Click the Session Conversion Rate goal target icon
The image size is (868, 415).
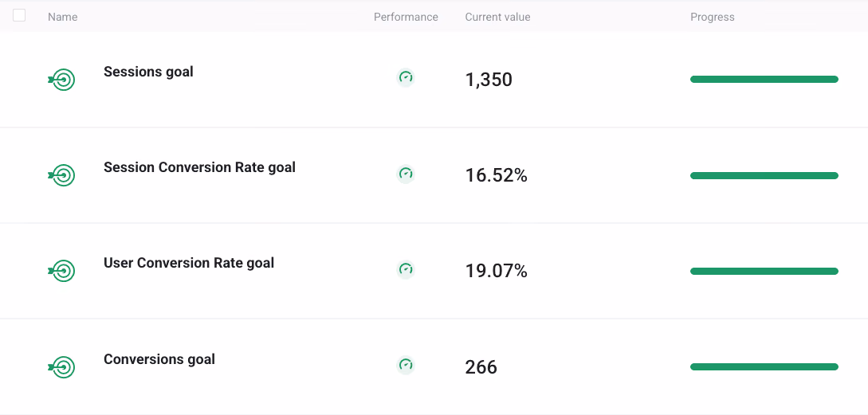[61, 175]
